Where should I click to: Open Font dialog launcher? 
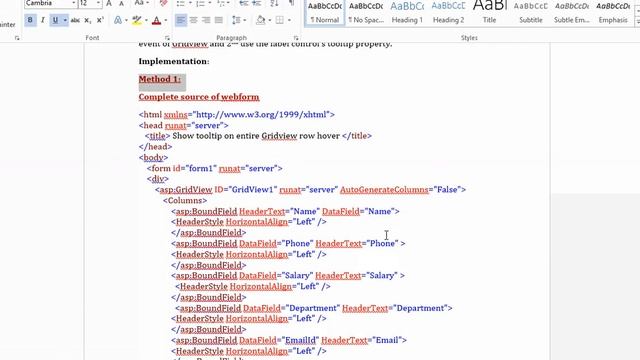click(167, 38)
